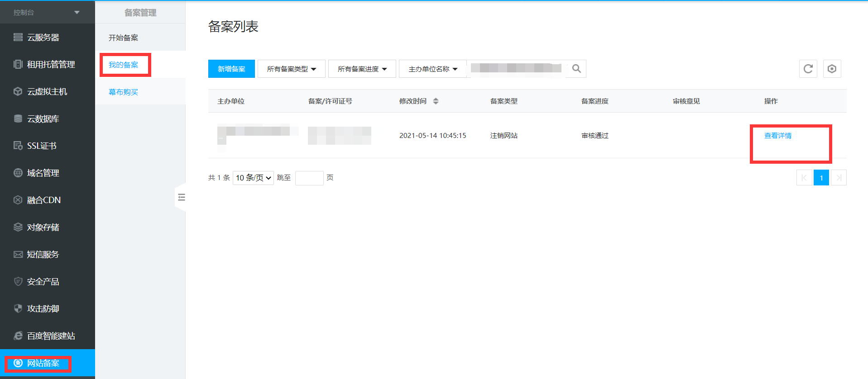Open the column settings hexagon icon
Screen dimensions: 868x379
click(832, 69)
